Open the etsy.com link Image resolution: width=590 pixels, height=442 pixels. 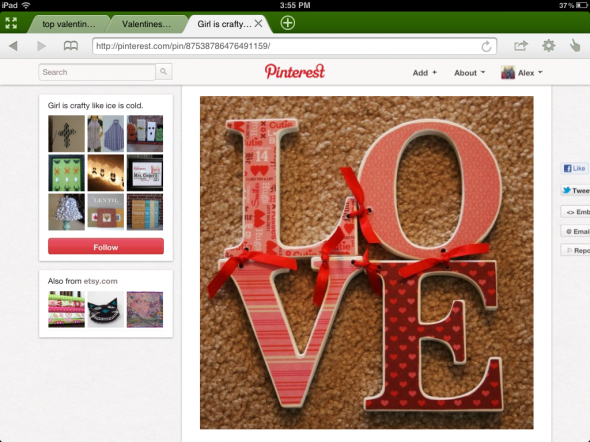click(100, 281)
